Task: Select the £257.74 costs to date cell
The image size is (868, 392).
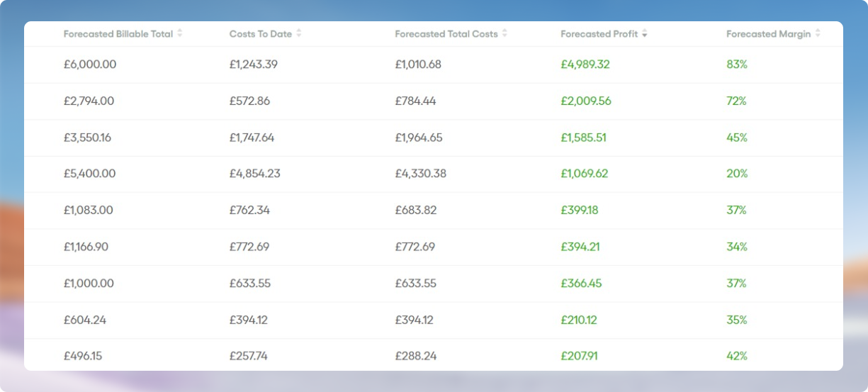Action: click(249, 356)
